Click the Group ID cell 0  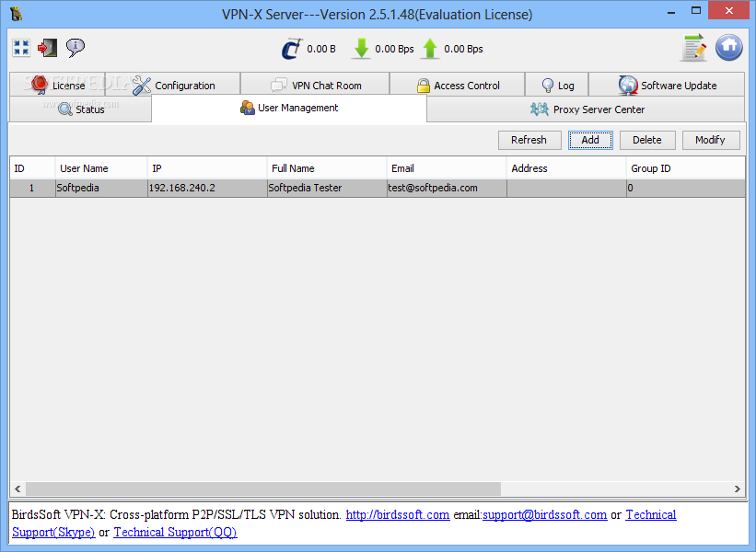click(686, 188)
